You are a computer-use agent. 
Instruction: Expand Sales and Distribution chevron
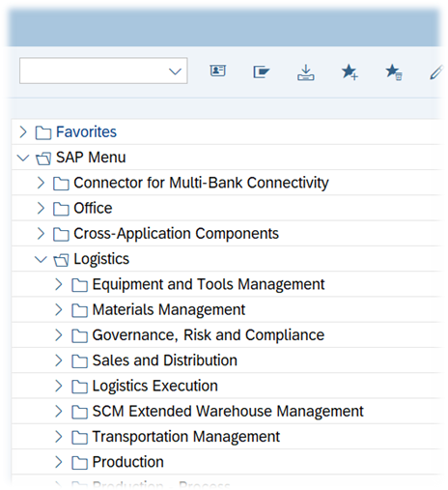[59, 360]
